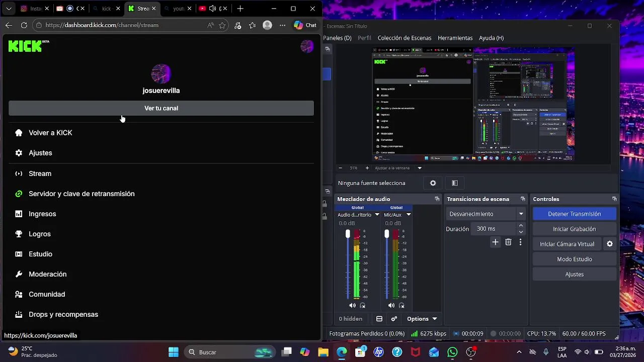Mute the Mic/Aux channel
Viewport: 644px width, 362px height.
391,305
